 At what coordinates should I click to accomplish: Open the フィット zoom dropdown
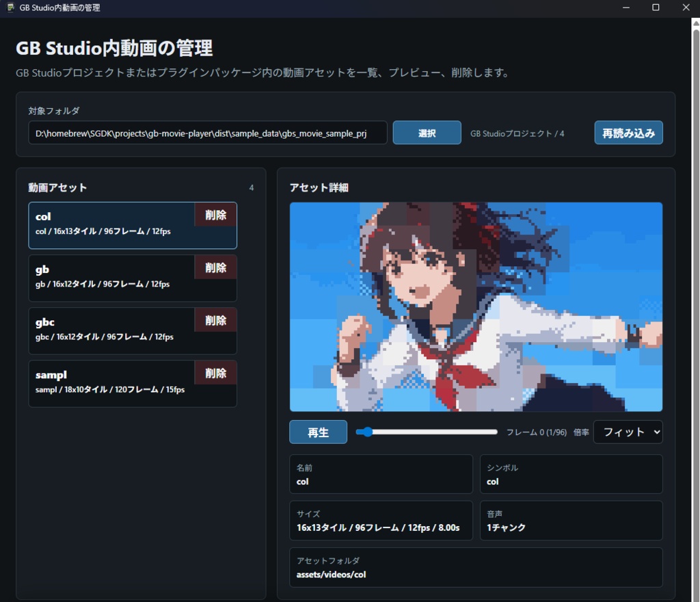(x=628, y=432)
